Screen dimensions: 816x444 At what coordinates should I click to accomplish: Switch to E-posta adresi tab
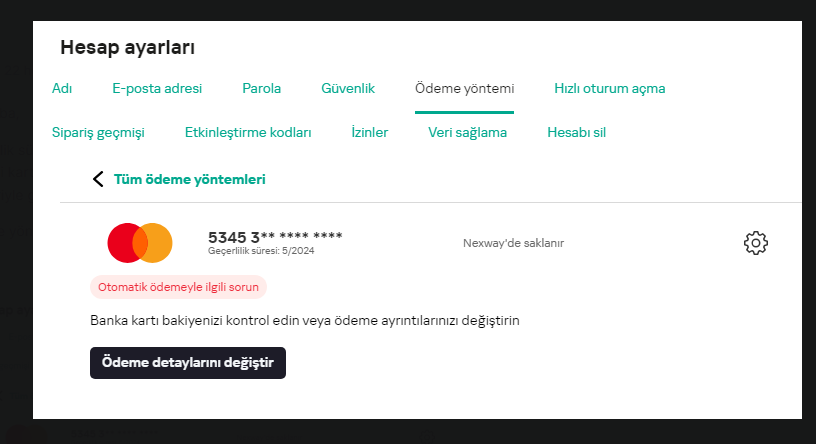coord(157,88)
